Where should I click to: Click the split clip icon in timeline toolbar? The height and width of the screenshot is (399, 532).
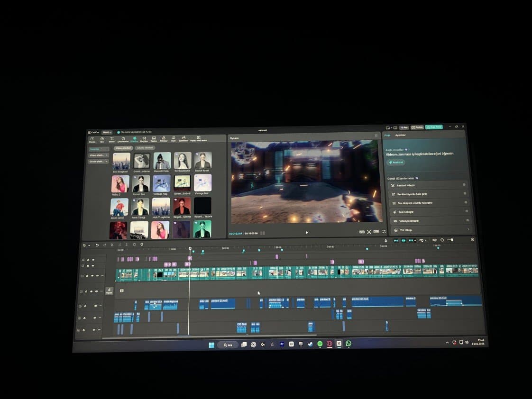point(112,245)
